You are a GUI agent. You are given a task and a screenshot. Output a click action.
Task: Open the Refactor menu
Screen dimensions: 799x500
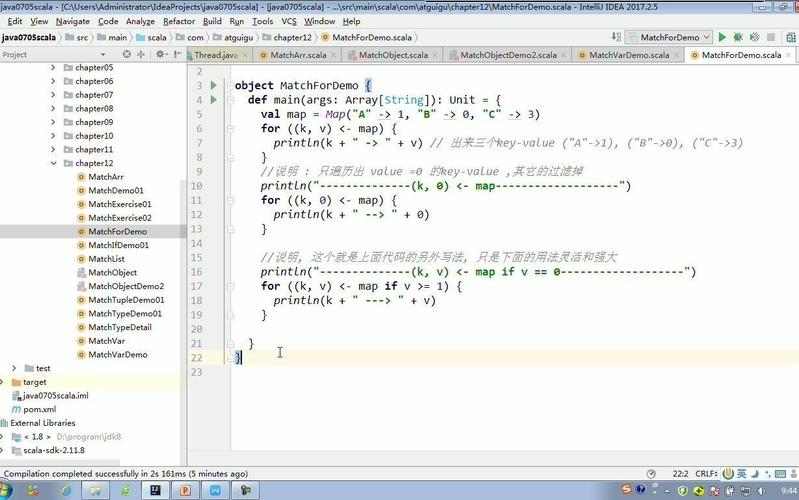pos(179,21)
